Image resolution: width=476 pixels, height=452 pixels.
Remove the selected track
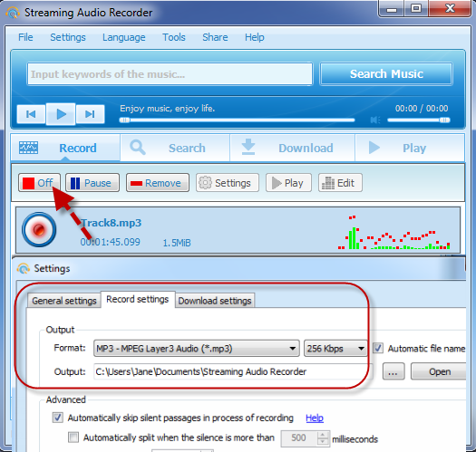(158, 183)
